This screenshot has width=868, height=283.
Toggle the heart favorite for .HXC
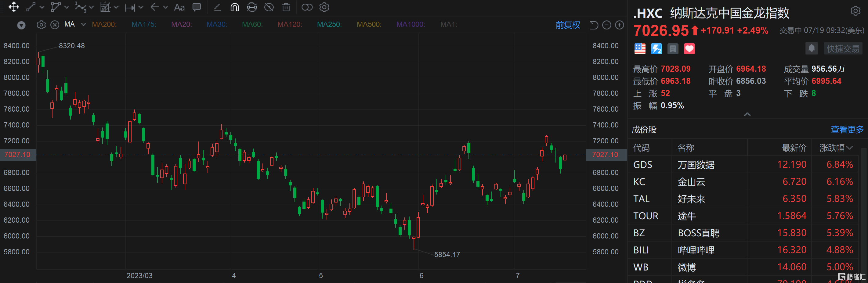coord(689,49)
